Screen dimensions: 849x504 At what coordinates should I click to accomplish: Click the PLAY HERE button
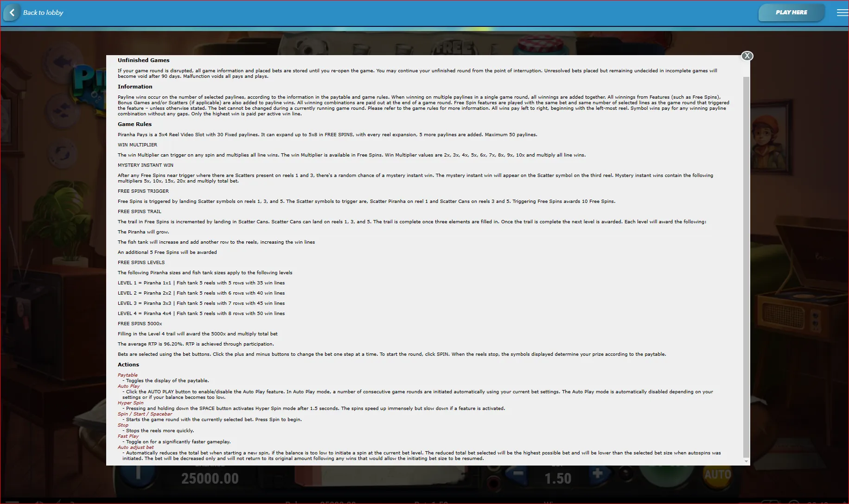791,13
